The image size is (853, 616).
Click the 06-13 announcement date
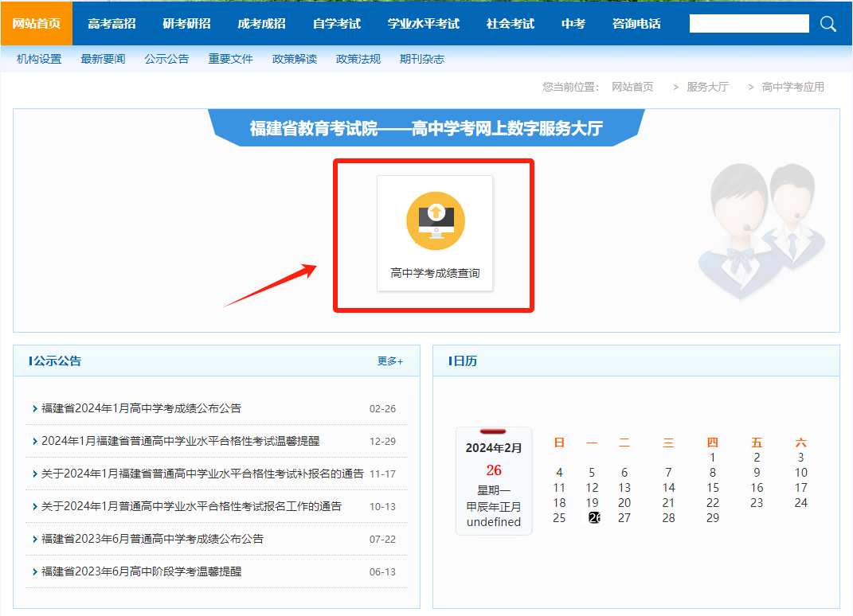(382, 572)
